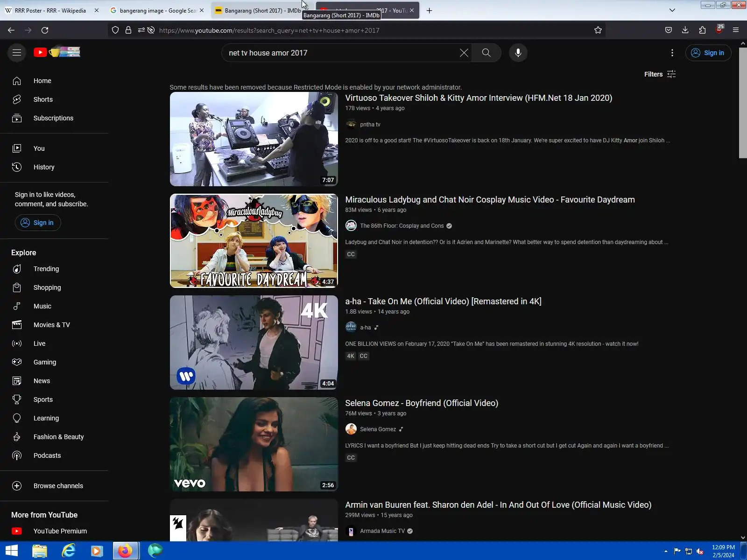Bookmark this page with the star
Viewport: 747px width, 560px height.
(x=598, y=30)
